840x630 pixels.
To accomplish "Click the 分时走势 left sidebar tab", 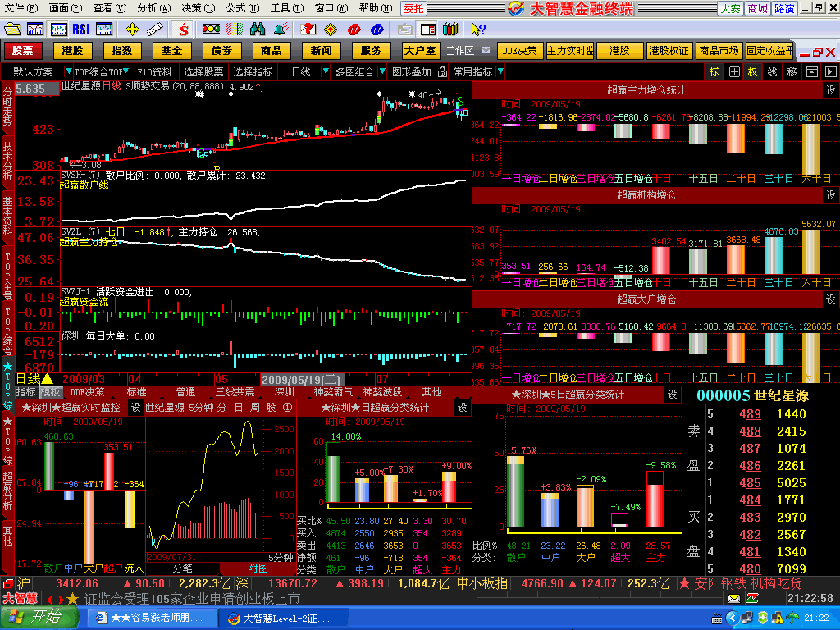I will click(7, 107).
